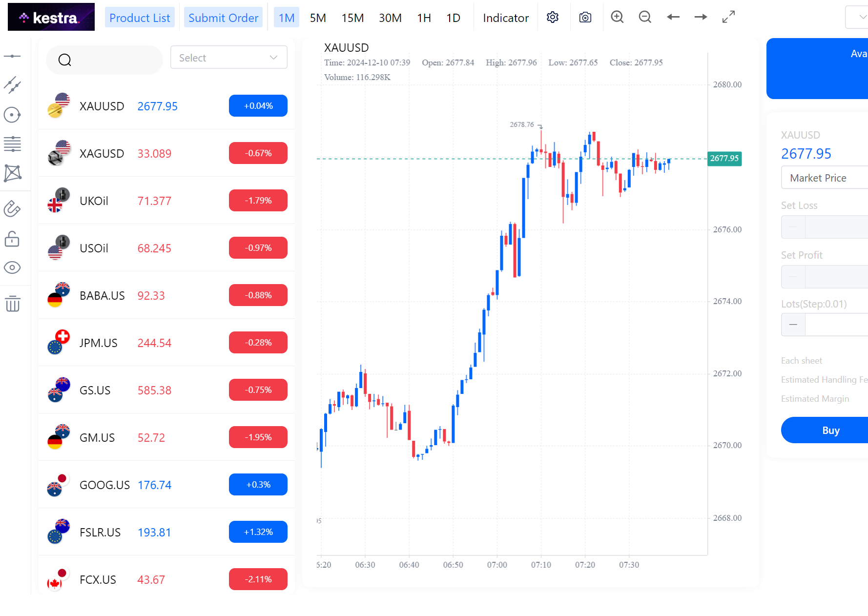Toggle the magnet snap mode icon
Screen dimensions: 868x616
(12, 209)
